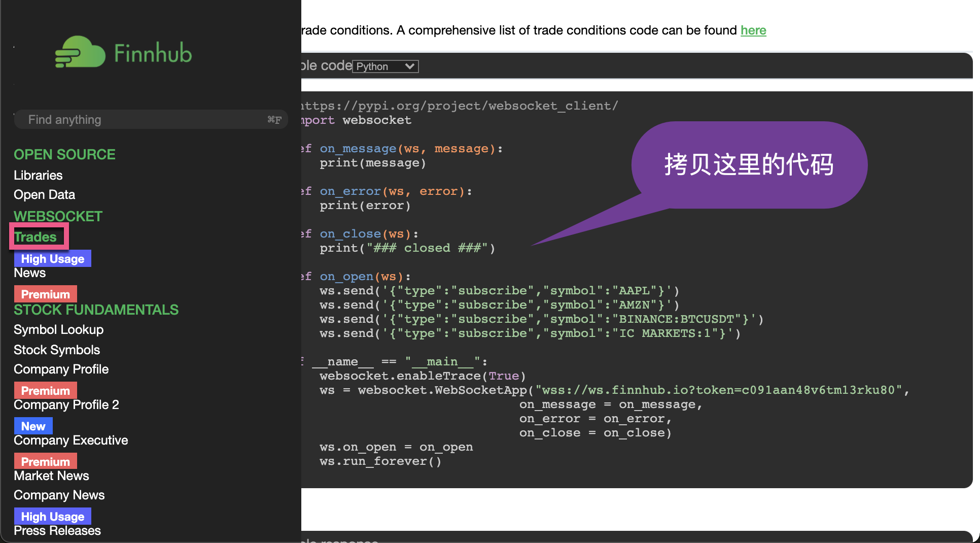Open the Company News page

[x=59, y=495]
